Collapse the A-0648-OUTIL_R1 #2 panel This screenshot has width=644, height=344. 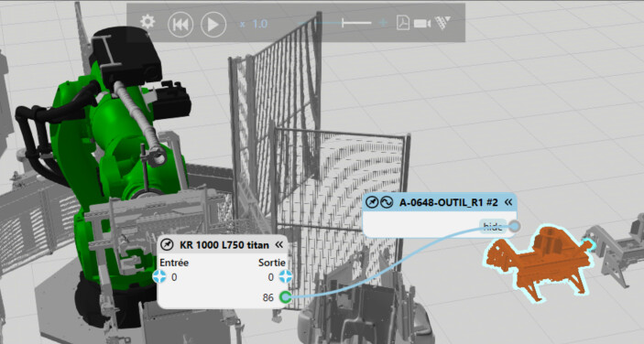(x=508, y=201)
